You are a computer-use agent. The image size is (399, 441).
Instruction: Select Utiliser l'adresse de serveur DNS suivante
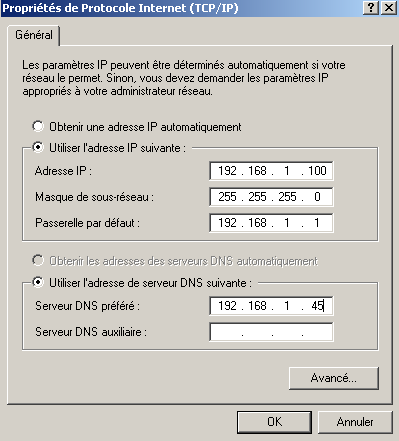pos(38,283)
